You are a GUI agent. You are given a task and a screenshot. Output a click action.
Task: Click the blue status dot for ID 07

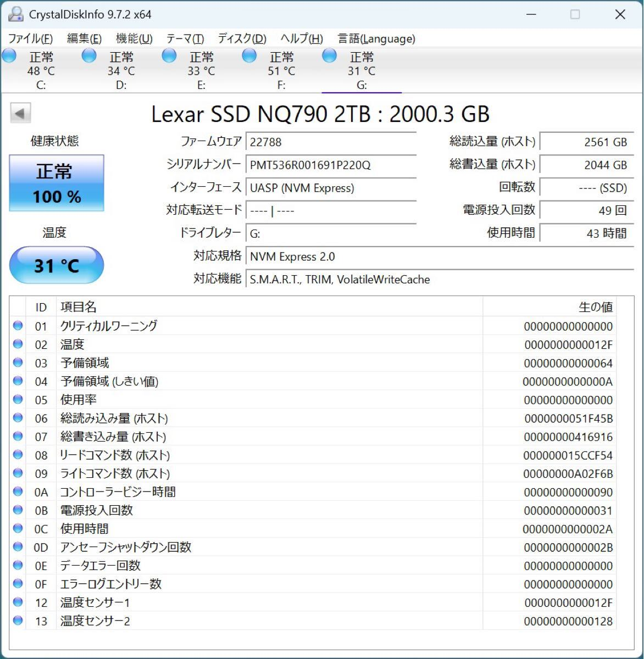pyautogui.click(x=18, y=436)
